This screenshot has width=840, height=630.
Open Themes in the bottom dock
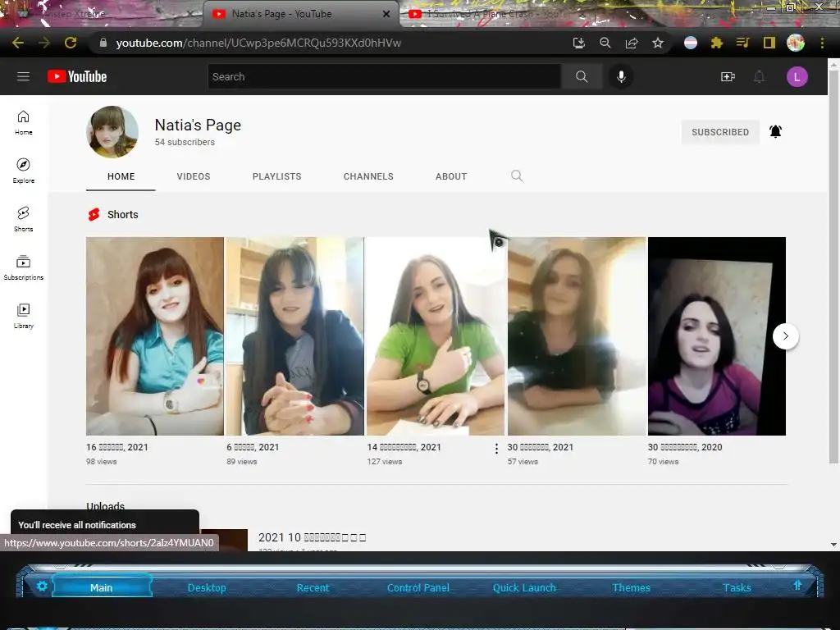tap(631, 587)
